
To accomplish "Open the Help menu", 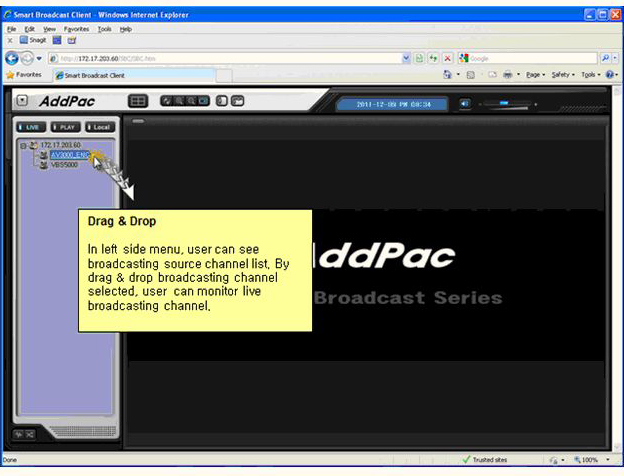I will coord(126,29).
